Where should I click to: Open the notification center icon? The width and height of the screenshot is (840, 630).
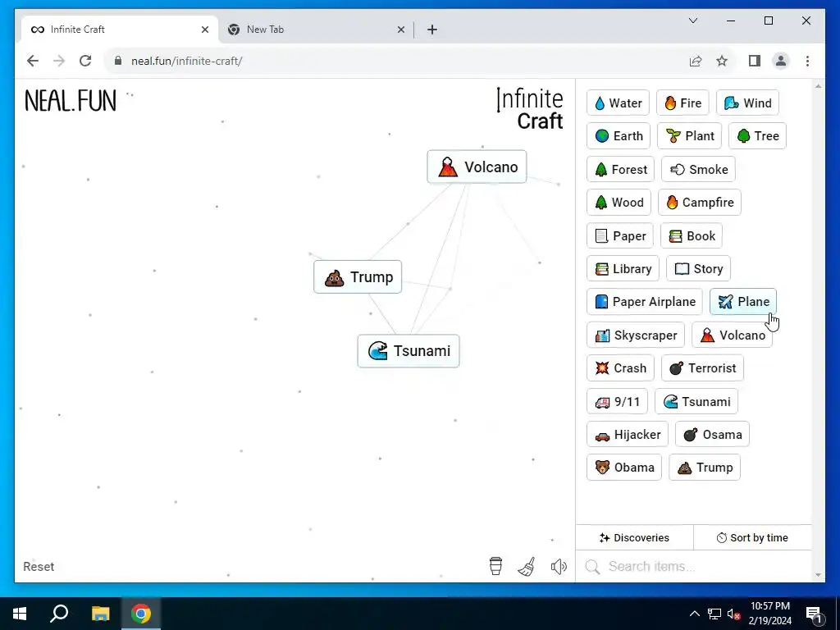coord(814,614)
